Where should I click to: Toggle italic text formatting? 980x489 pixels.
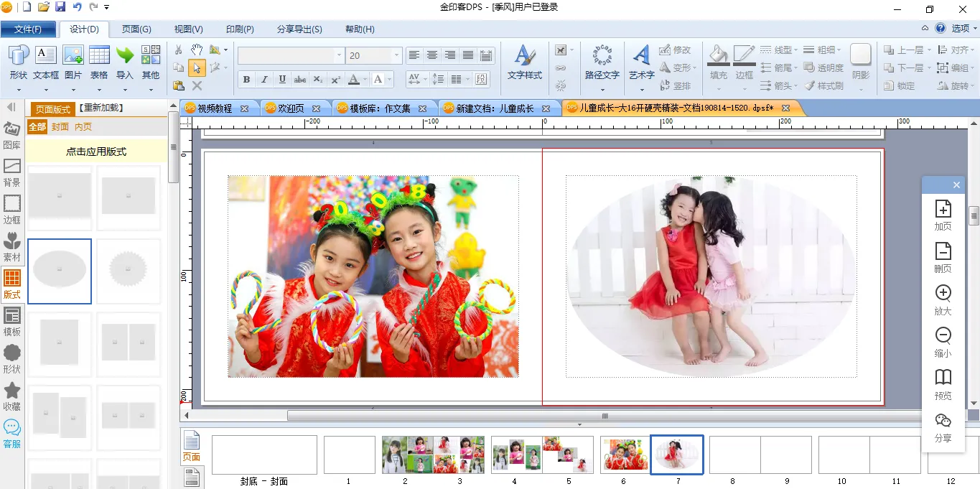pyautogui.click(x=264, y=80)
